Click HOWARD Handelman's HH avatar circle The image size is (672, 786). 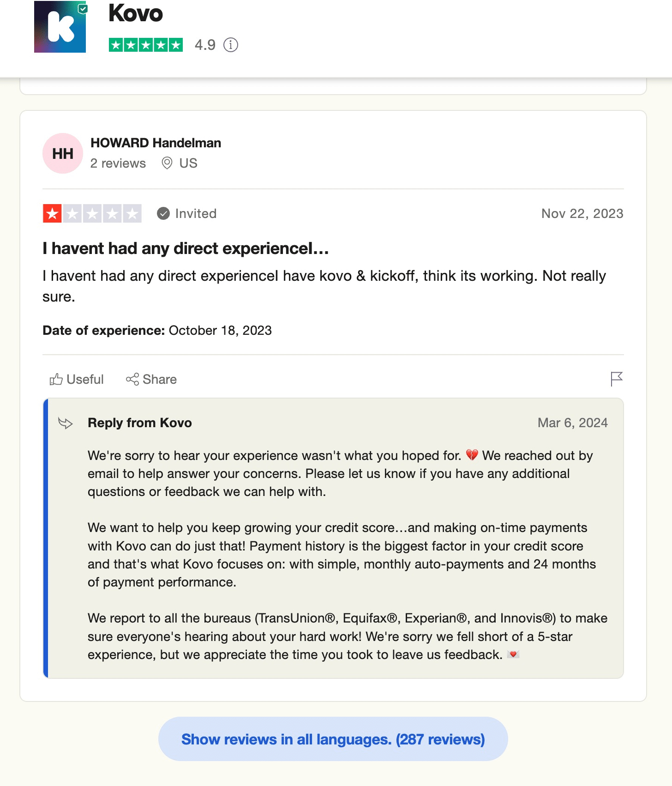[63, 153]
